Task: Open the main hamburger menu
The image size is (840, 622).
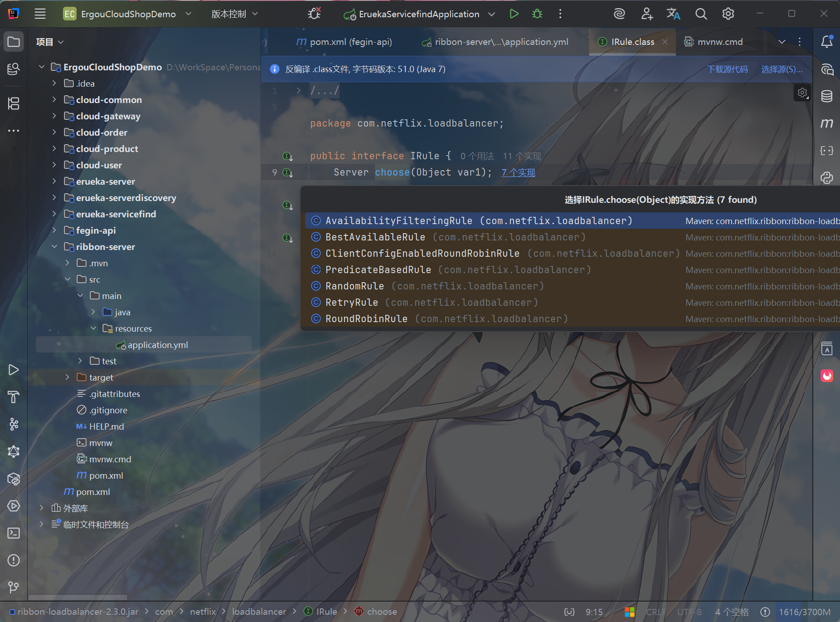Action: [40, 14]
